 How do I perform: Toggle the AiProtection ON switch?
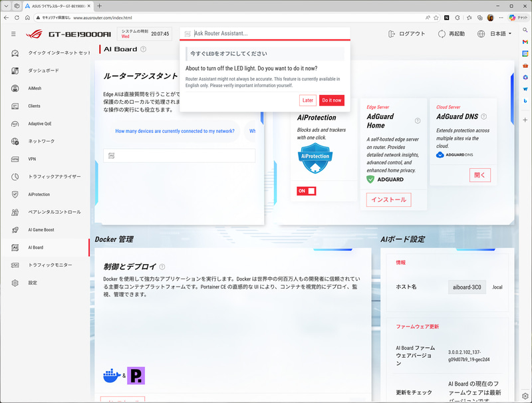click(307, 191)
